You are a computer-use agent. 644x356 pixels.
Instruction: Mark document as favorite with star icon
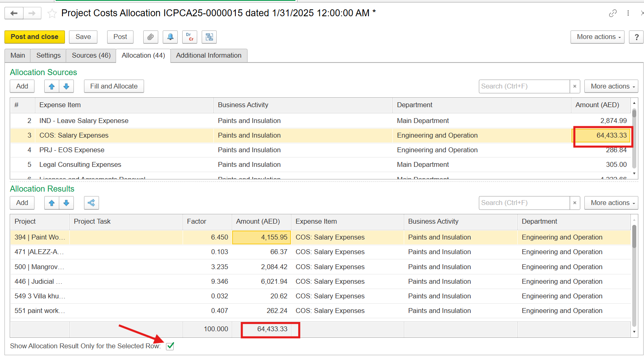[52, 13]
